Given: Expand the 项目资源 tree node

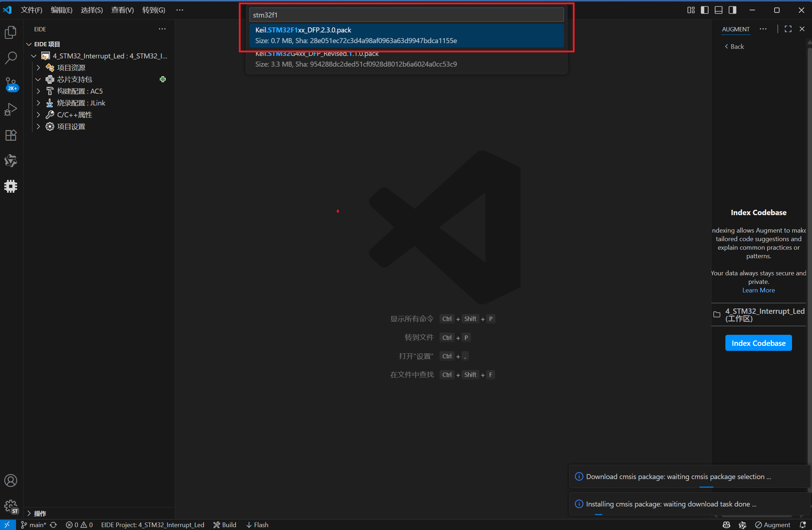Looking at the screenshot, I should pos(38,67).
